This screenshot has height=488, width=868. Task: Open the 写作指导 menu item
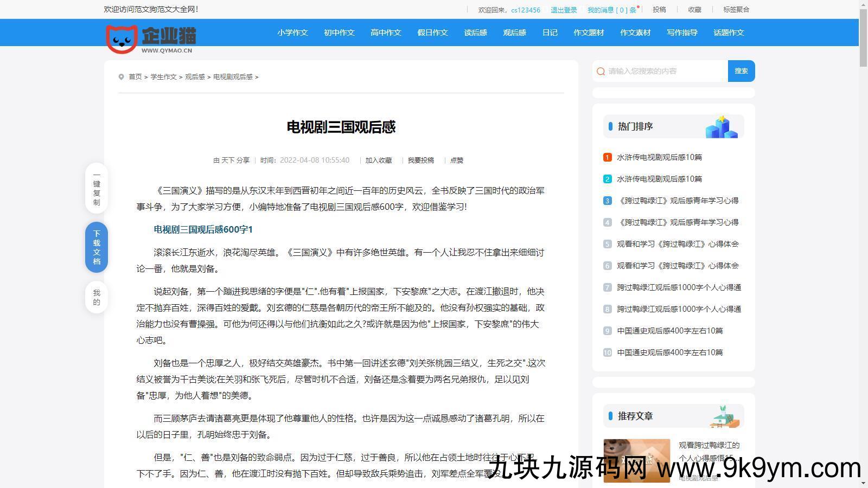[x=682, y=33]
